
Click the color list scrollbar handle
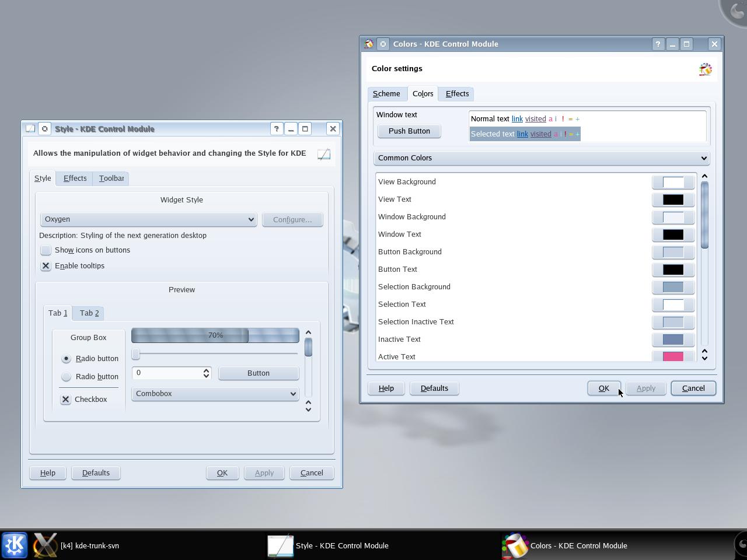coord(704,215)
